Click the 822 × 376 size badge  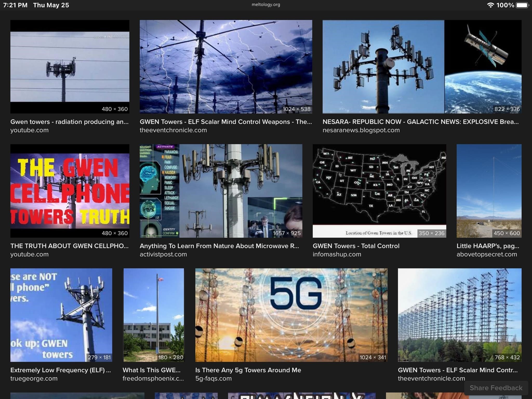pos(507,109)
